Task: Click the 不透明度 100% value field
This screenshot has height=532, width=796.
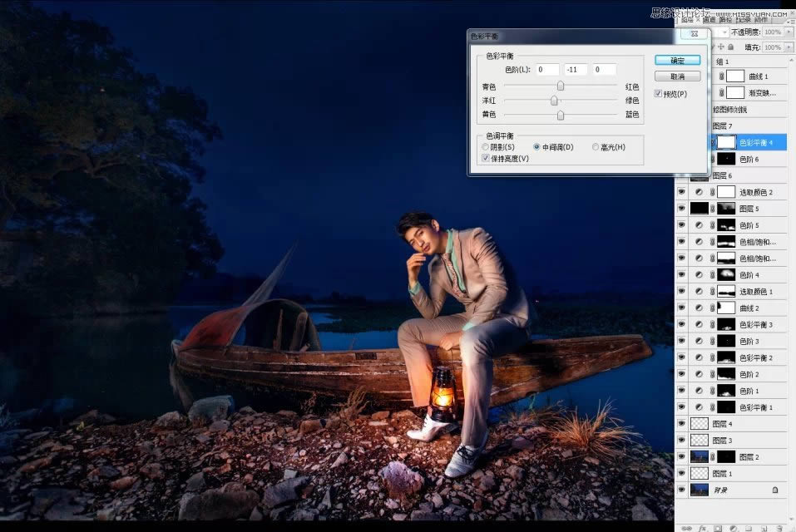Action: (x=773, y=32)
